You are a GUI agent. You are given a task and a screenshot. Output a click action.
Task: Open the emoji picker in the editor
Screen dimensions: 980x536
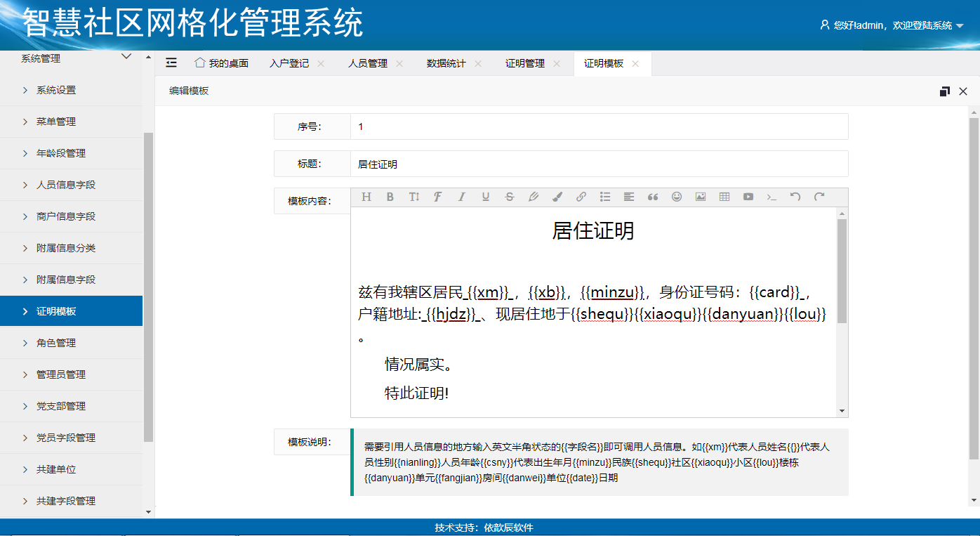click(x=676, y=197)
